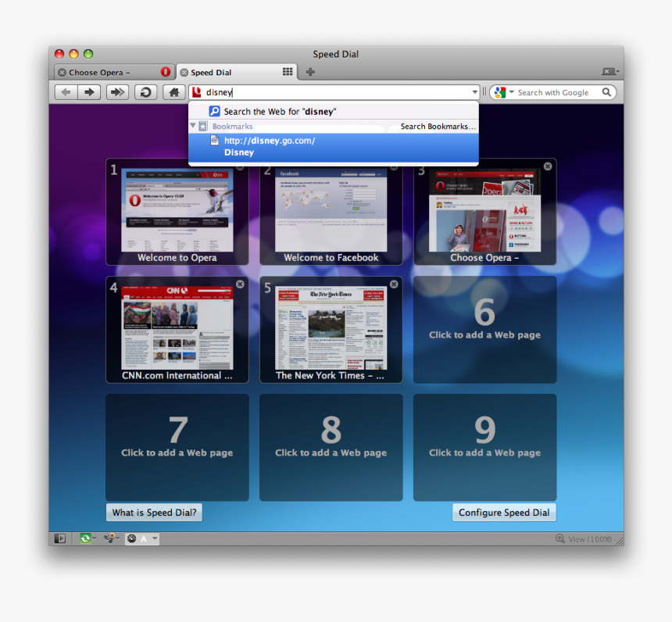Open the Opera Link sync dropdown arrow

coord(95,538)
